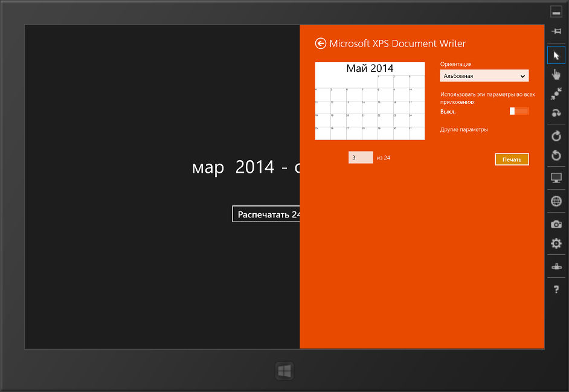Go back using the arrow beside Microsoft XPS Document Writer

pos(320,43)
